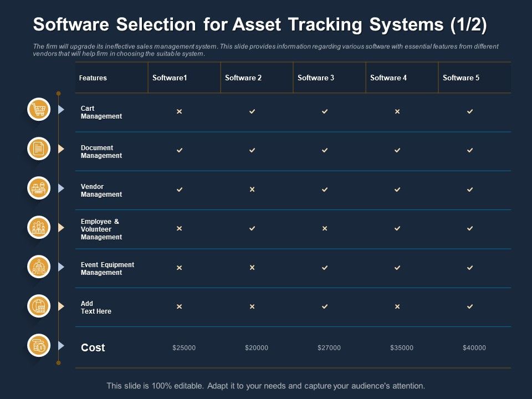
Task: Click the shopping cart icon for Cart Management
Action: tap(39, 109)
